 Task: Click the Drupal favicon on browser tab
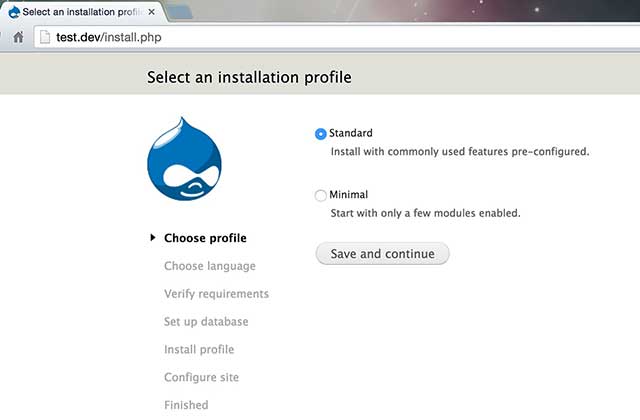coord(12,11)
